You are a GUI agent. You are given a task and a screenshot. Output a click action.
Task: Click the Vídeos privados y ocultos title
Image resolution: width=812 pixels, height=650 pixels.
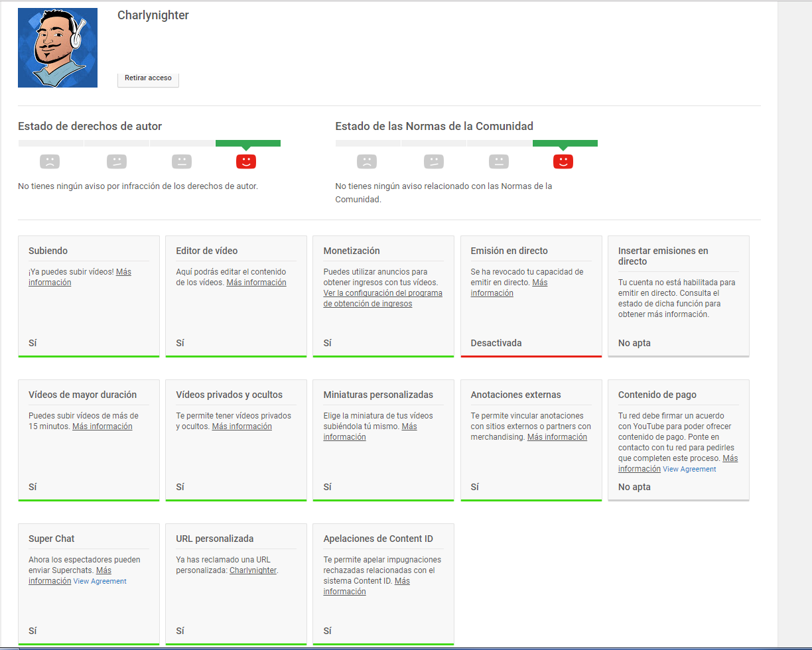click(229, 395)
